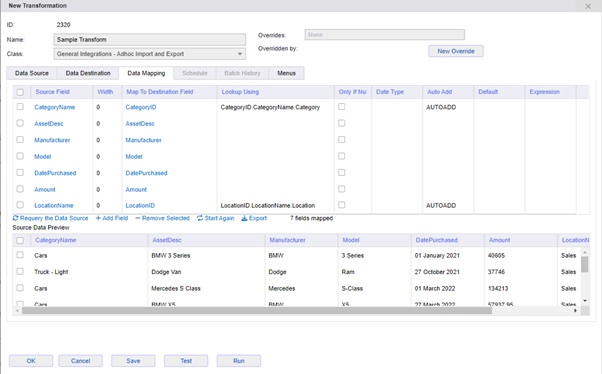The width and height of the screenshot is (602, 374).
Task: Click the preview scrollbar down arrow
Action: [584, 301]
